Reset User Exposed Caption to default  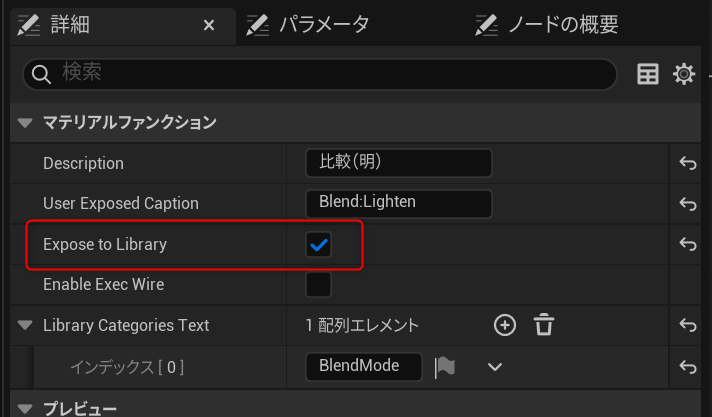[687, 204]
